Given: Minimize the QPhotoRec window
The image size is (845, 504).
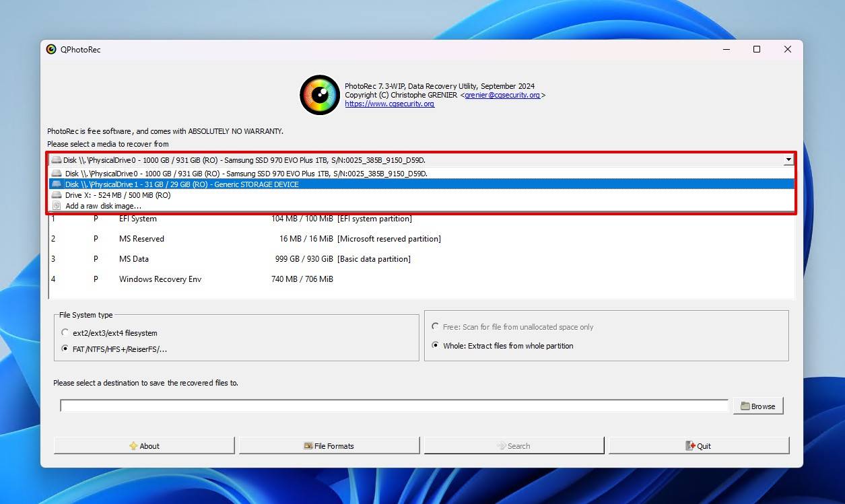Looking at the screenshot, I should (x=726, y=49).
